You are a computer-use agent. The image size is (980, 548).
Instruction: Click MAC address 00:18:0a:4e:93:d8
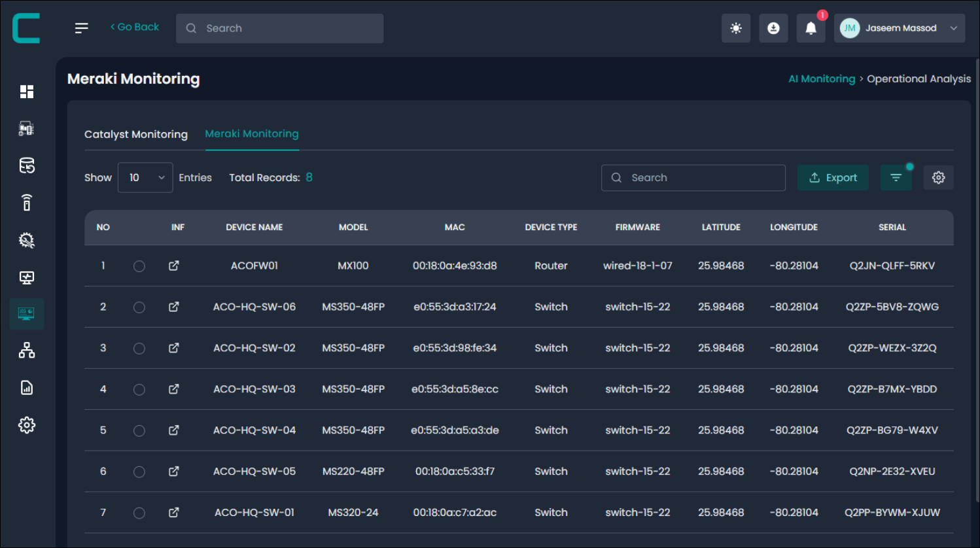click(455, 265)
